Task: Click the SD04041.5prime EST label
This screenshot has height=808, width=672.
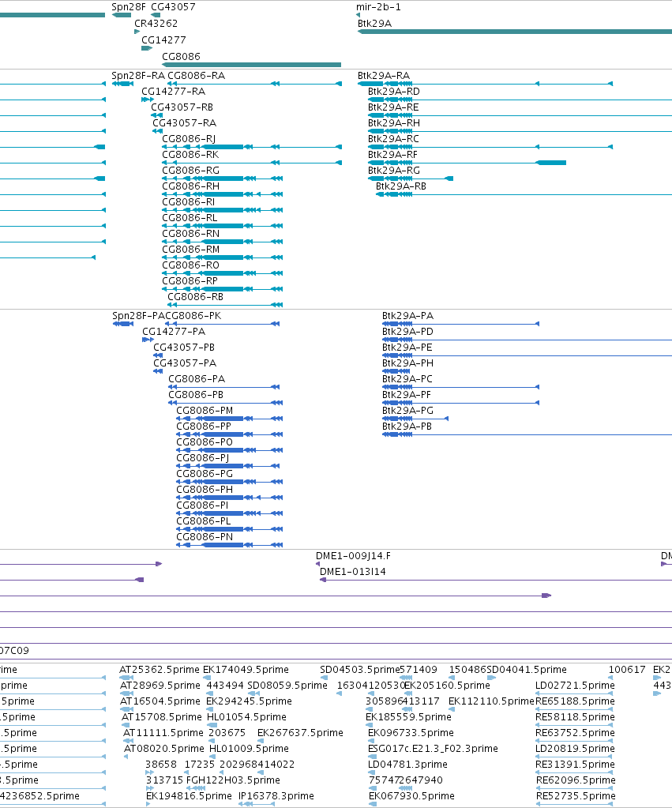Action: (x=527, y=670)
